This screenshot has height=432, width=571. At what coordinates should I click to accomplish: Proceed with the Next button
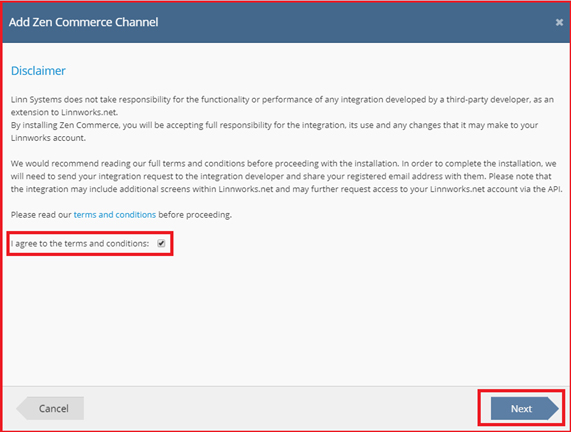524,408
